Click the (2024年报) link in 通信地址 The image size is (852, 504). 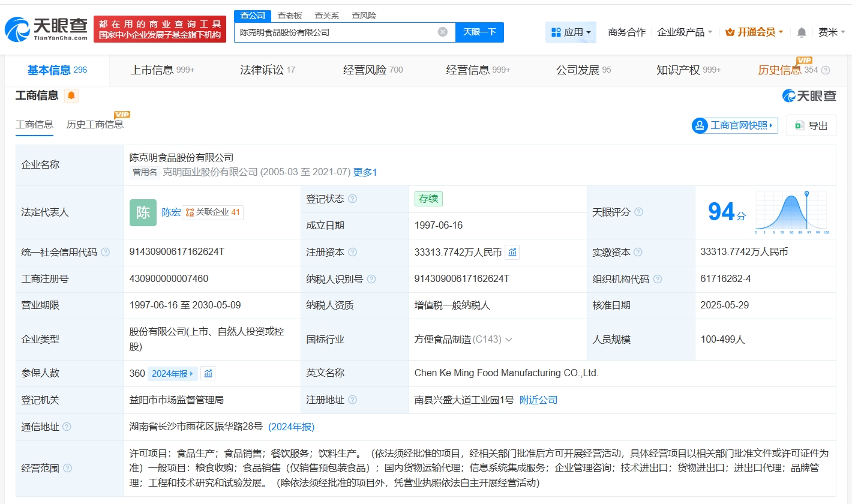click(291, 427)
